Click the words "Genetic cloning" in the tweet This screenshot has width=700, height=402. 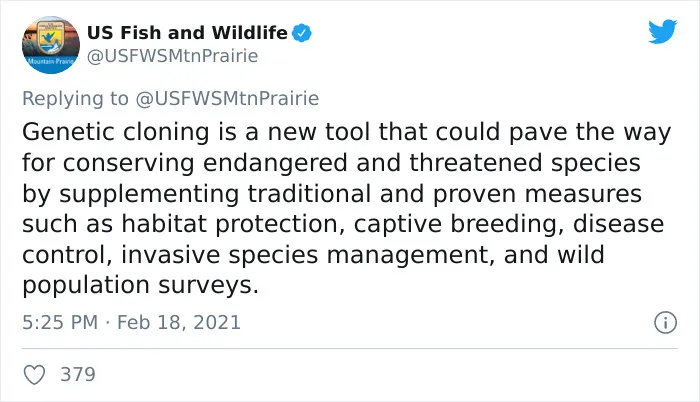pos(116,133)
